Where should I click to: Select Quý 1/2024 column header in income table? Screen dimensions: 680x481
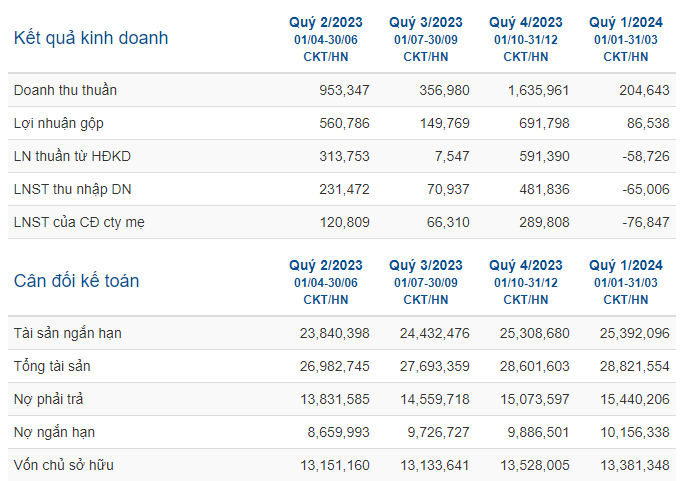[x=626, y=22]
